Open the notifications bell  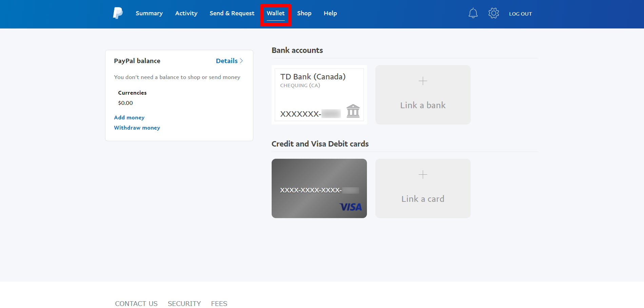tap(473, 13)
